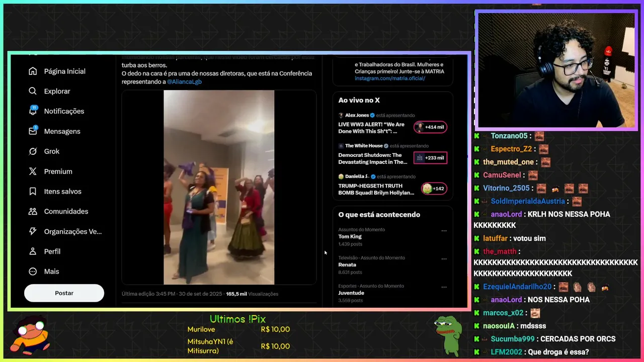Click MitsuhaYN1 Pix donation entry
This screenshot has width=644, height=362.
click(238, 346)
